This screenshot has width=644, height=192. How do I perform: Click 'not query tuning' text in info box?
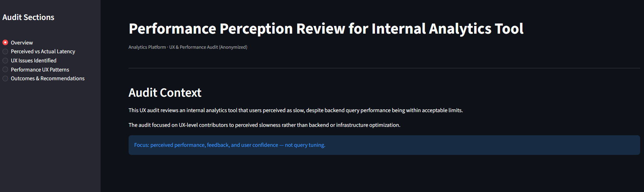click(305, 145)
